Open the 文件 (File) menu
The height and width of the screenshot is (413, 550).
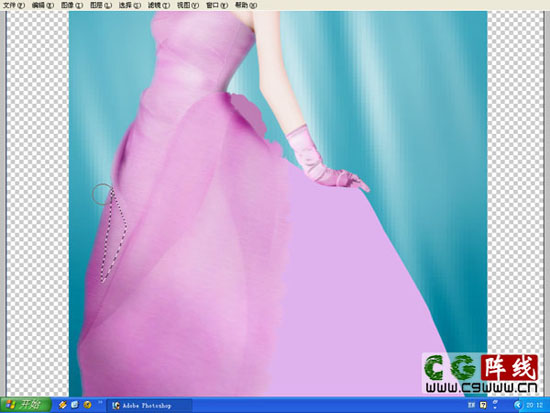pyautogui.click(x=14, y=5)
